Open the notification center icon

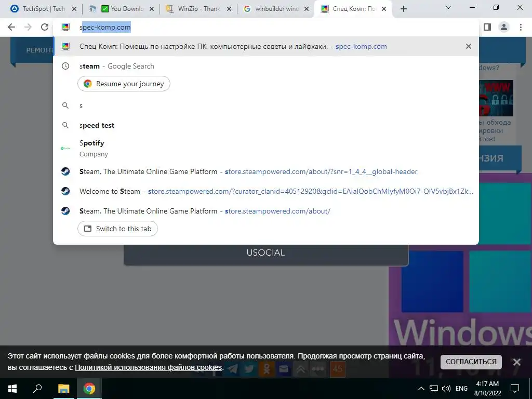tap(515, 389)
